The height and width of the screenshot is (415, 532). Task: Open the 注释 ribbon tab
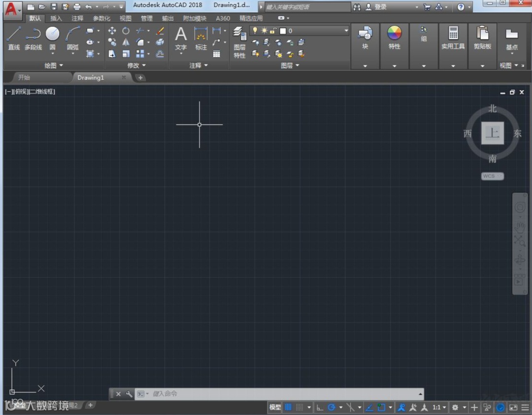(x=77, y=18)
